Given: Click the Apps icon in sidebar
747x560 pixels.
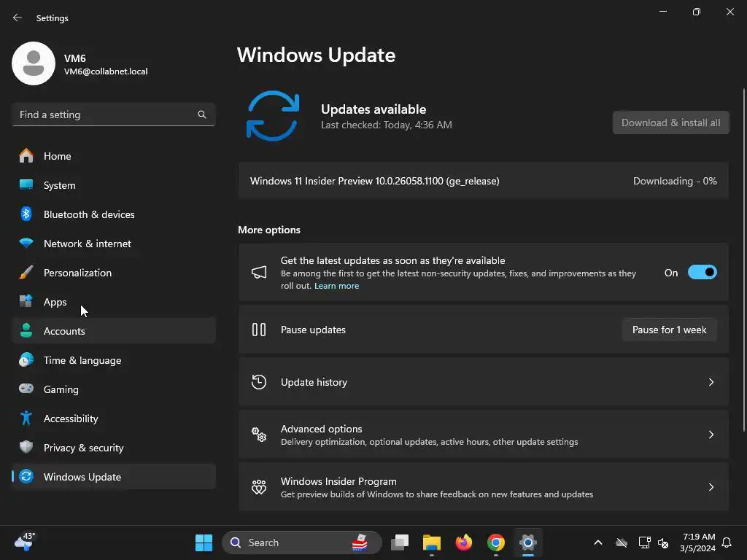Looking at the screenshot, I should pos(26,301).
